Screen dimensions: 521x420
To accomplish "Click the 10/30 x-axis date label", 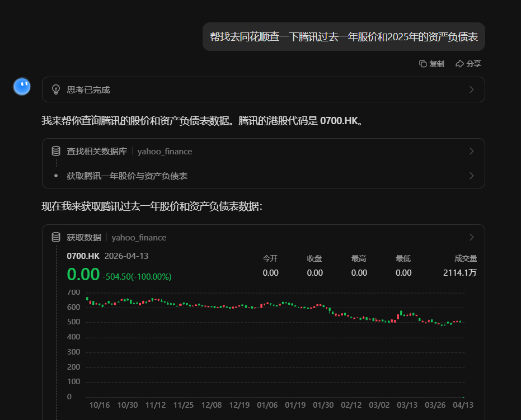I will (x=127, y=405).
